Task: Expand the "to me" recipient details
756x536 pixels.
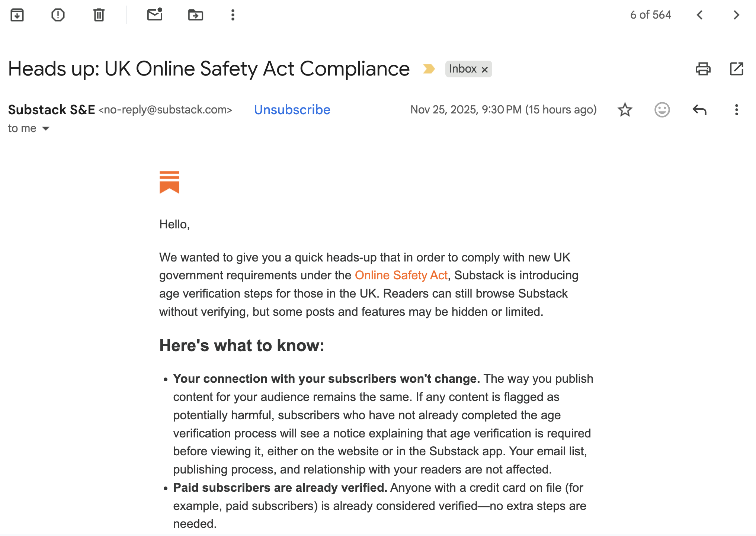Action: [x=46, y=129]
